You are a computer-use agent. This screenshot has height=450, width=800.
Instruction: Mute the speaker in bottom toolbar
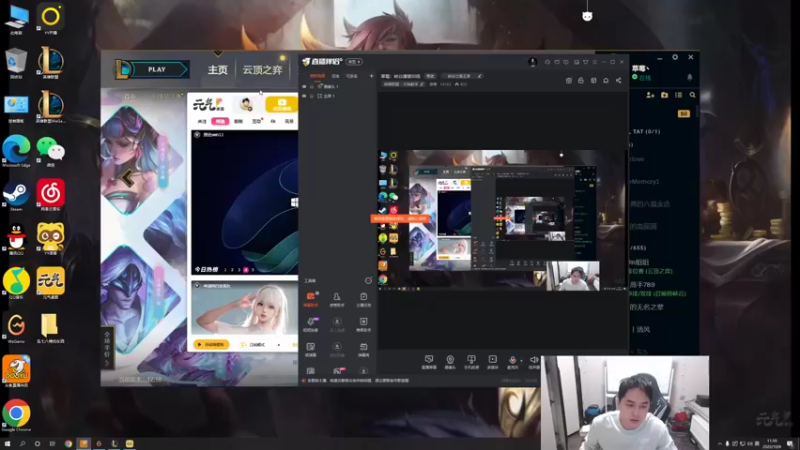(534, 362)
